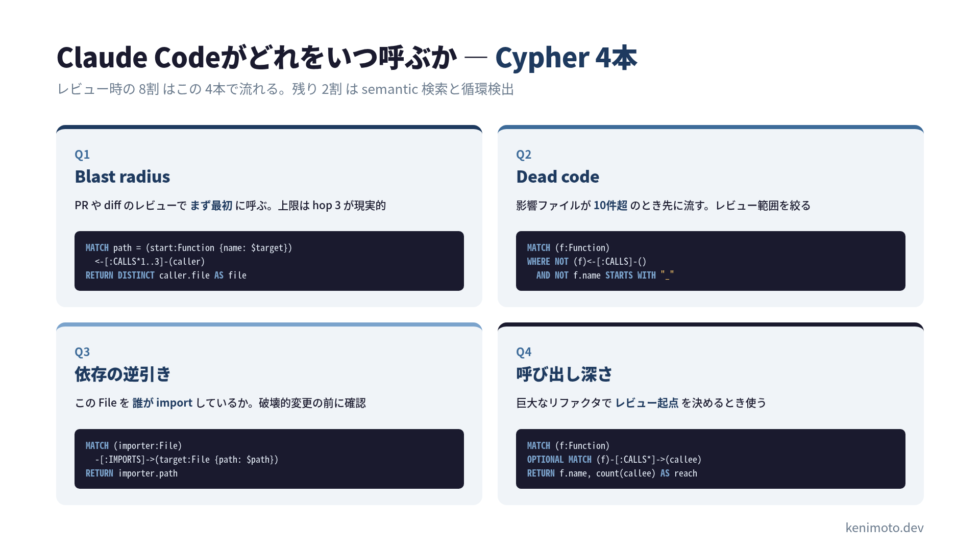Click the 'Cypher 4本' title highlight

click(x=566, y=57)
